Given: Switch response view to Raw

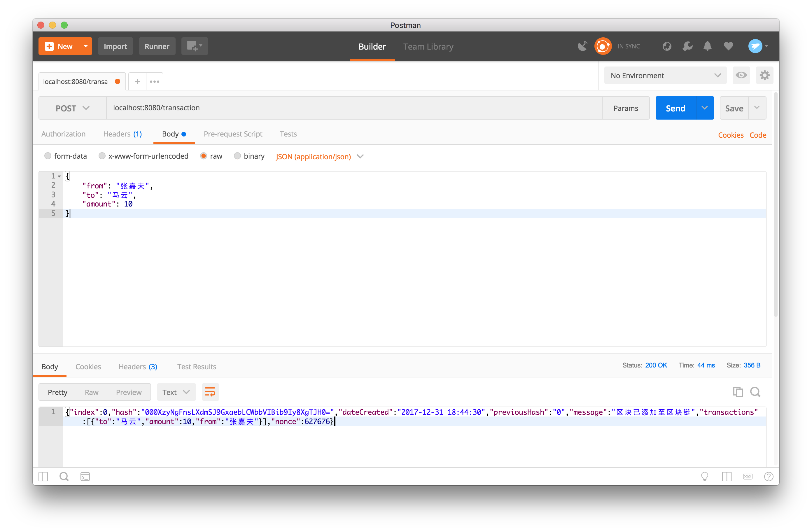Looking at the screenshot, I should (91, 392).
